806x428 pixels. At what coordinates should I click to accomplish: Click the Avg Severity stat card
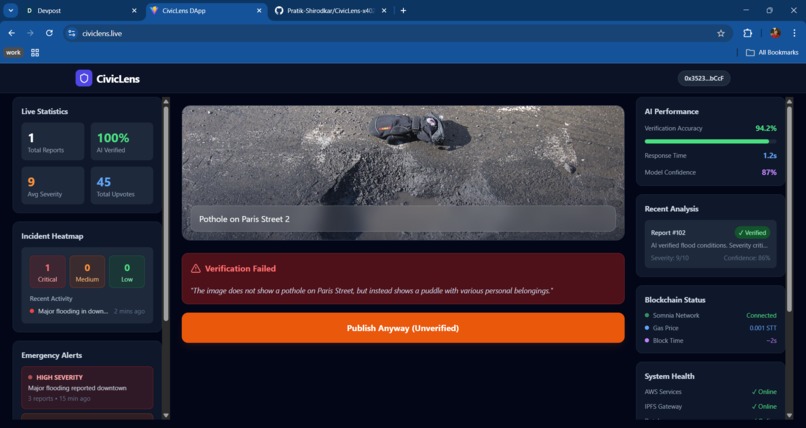(x=53, y=185)
